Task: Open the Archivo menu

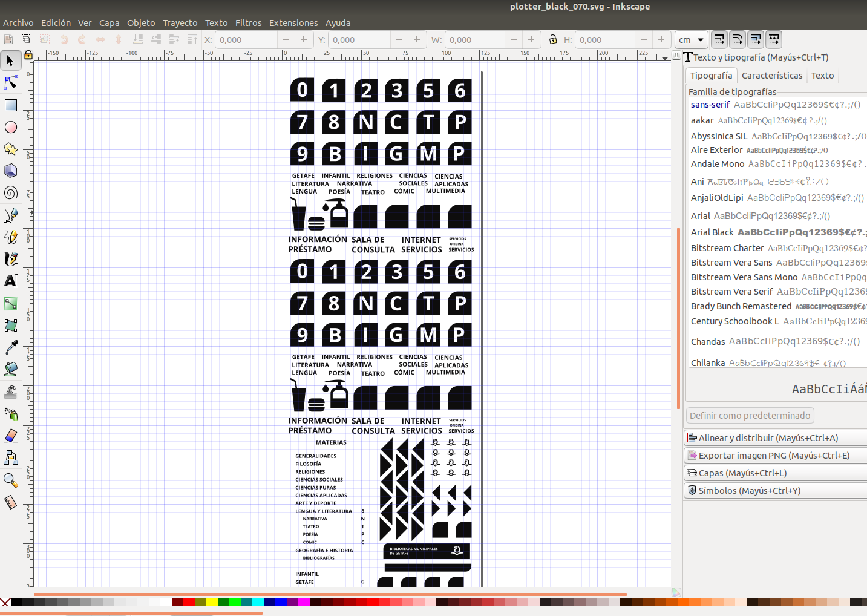Action: tap(18, 23)
